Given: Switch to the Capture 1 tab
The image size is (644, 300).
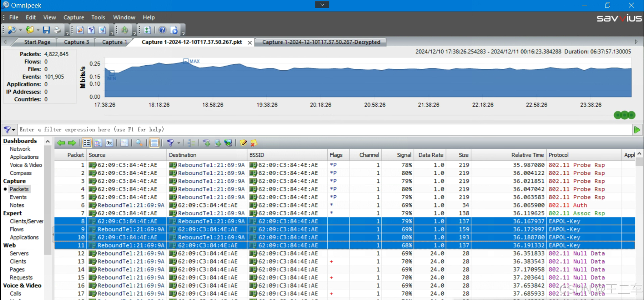Looking at the screenshot, I should (114, 42).
